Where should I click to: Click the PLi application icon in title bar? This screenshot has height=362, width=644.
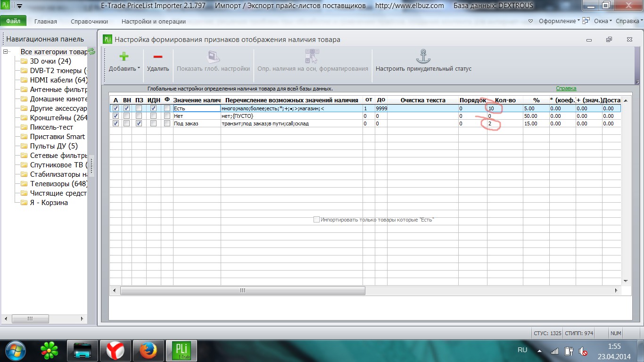click(x=6, y=6)
